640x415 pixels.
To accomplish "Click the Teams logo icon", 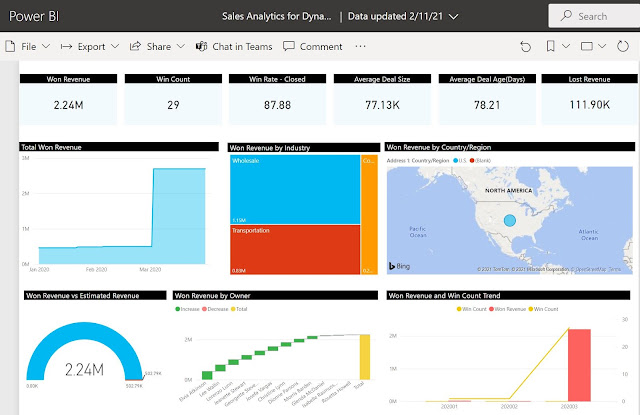I will (x=201, y=46).
